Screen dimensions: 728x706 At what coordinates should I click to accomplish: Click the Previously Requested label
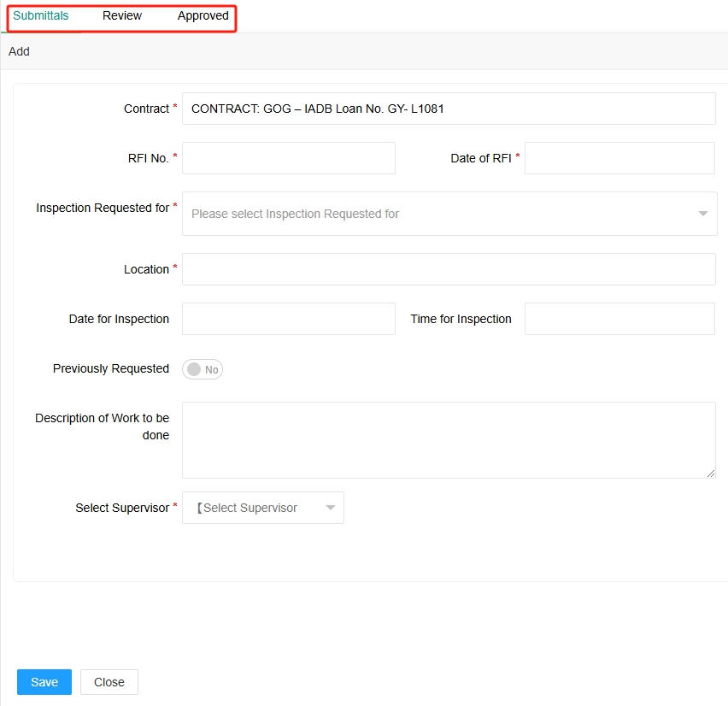[111, 368]
